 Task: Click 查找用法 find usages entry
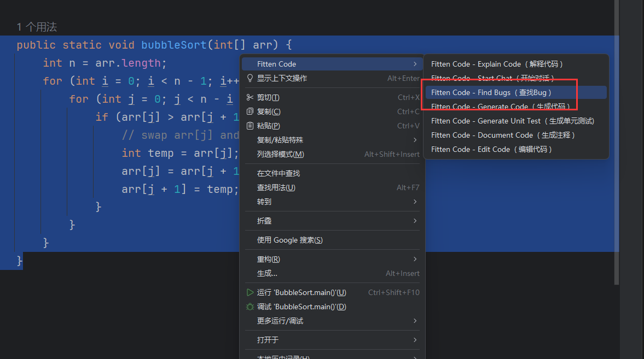tap(276, 187)
